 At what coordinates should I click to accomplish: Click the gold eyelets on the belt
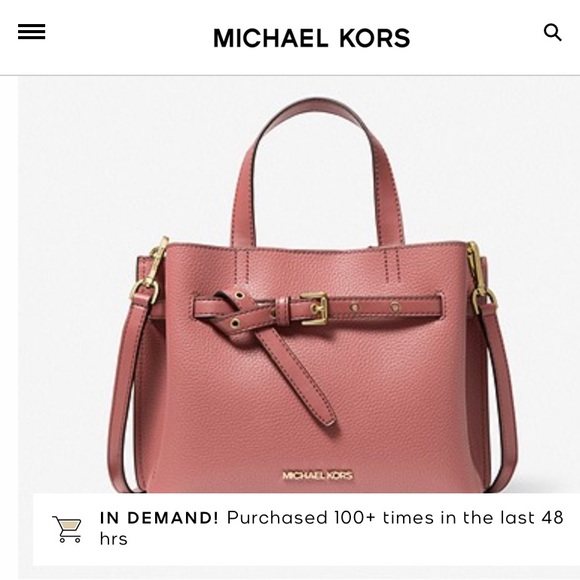[374, 307]
